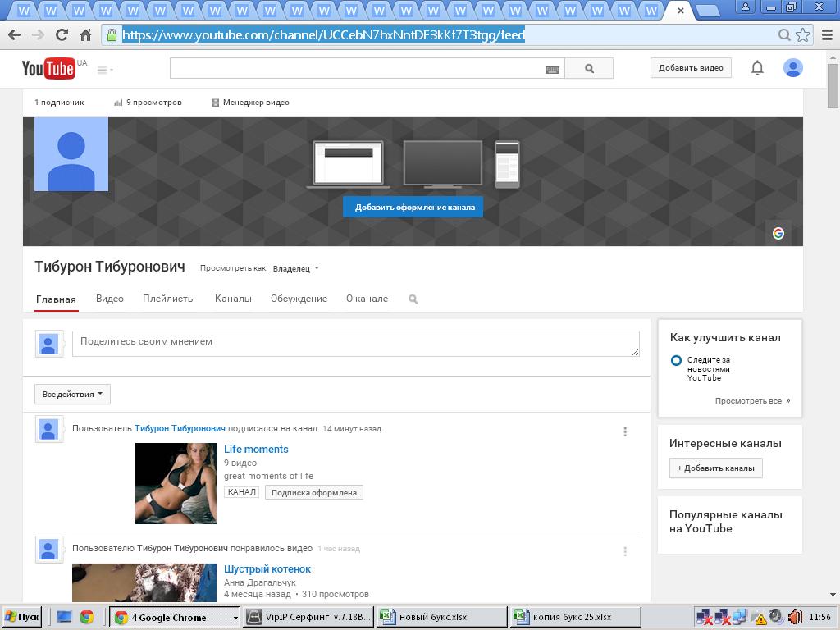The image size is (840, 630).
Task: Switch to VipIP Серфинг taskbar window
Action: [x=308, y=617]
